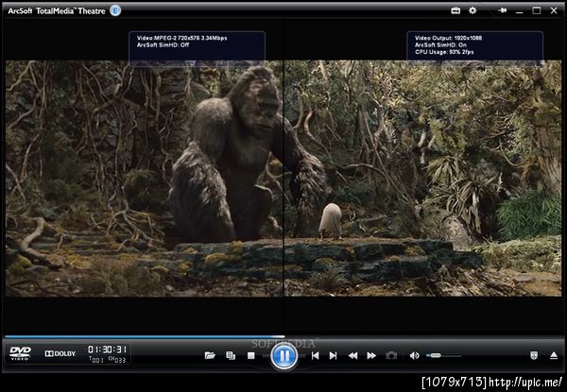This screenshot has height=392, width=567.
Task: Rewind the video
Action: pos(352,356)
